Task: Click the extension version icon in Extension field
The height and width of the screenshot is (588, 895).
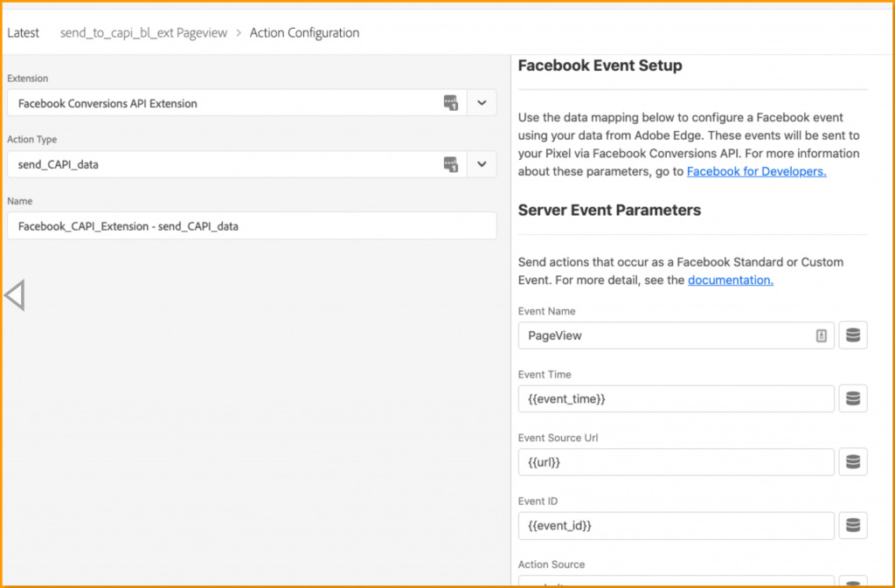Action: [x=450, y=102]
